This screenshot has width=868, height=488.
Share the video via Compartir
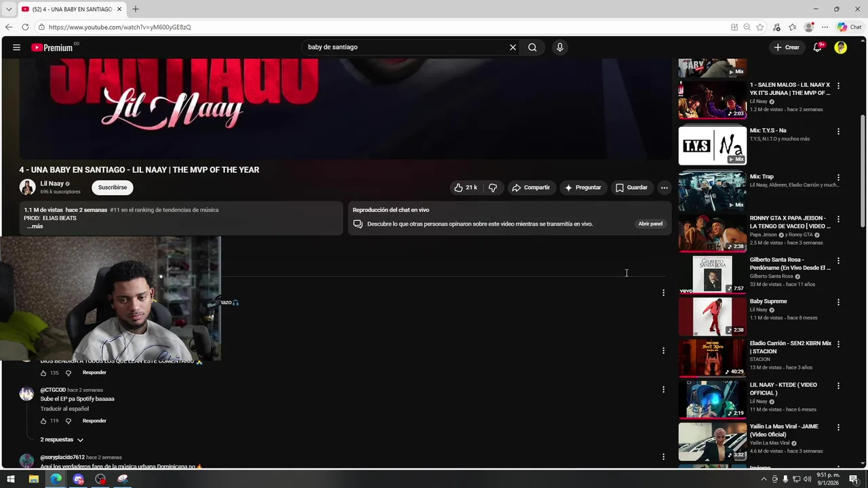coord(531,188)
